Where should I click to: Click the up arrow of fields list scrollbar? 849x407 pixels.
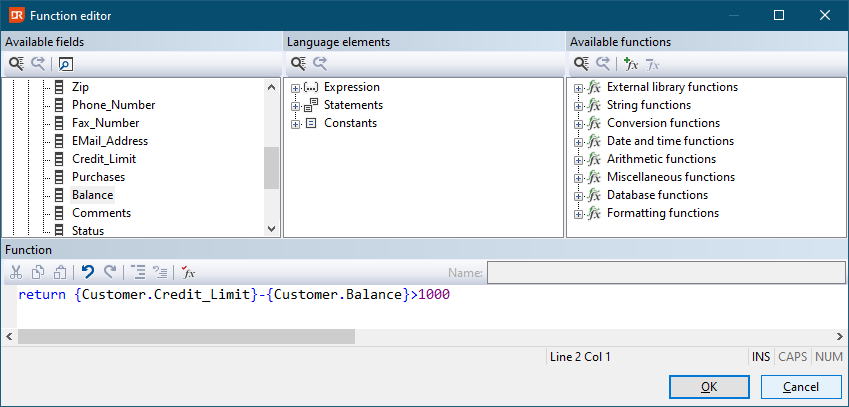pos(272,87)
